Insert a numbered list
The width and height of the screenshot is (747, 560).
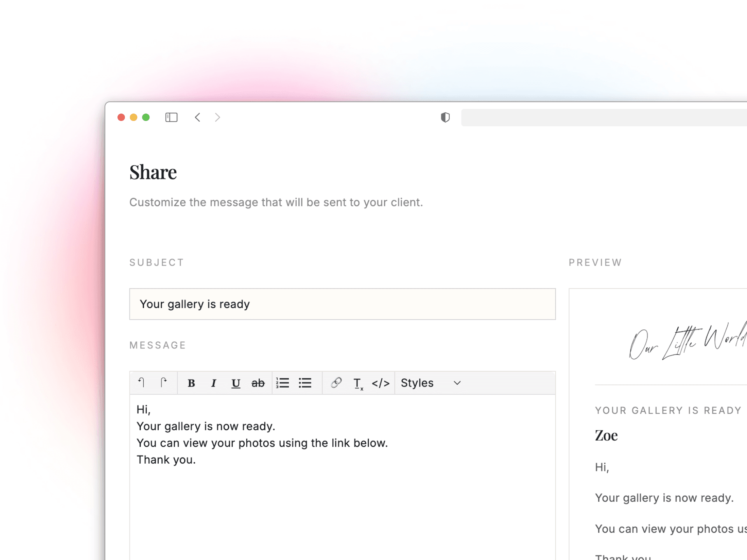[282, 383]
